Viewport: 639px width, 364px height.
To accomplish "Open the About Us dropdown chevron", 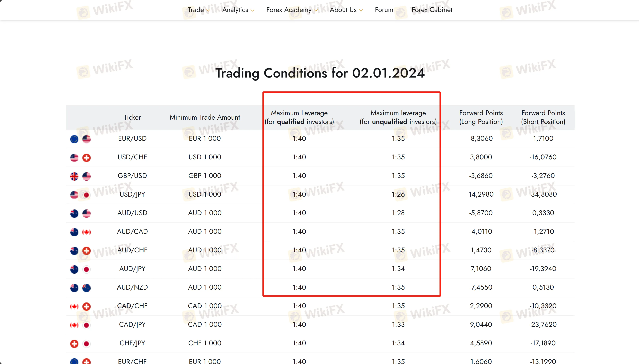I will 361,10.
